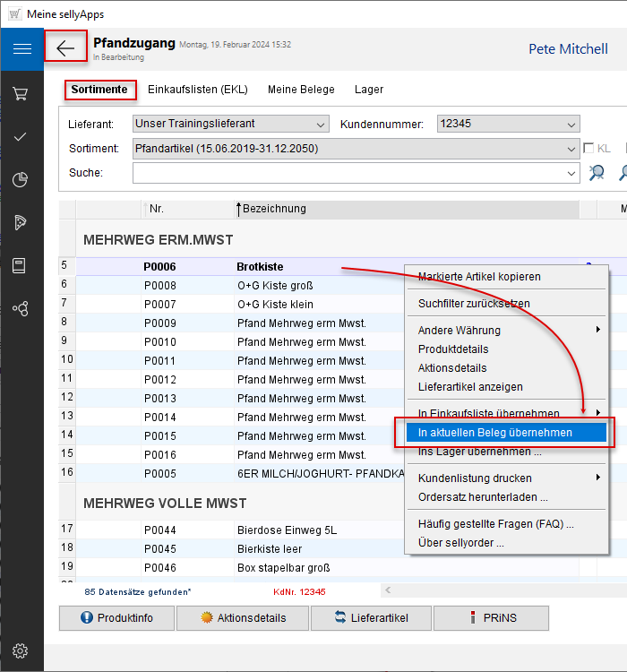Click the share nodes sidebar icon

21,308
